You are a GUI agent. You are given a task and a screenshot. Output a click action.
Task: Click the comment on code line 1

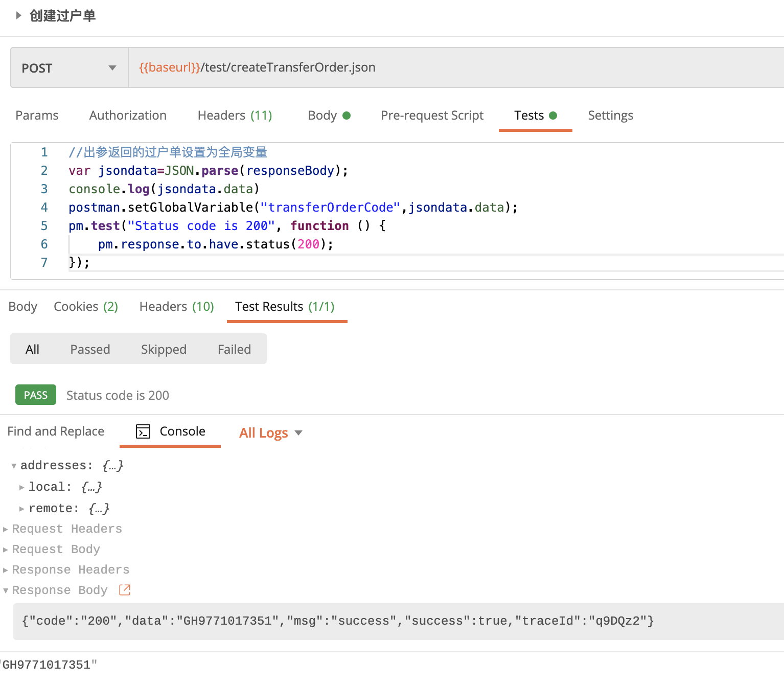click(168, 152)
